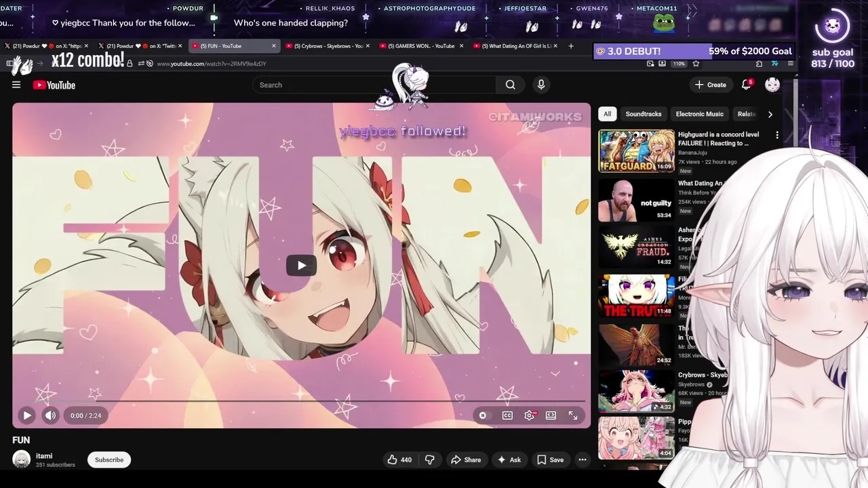
Task: Focus the YouTube search field
Action: point(373,85)
